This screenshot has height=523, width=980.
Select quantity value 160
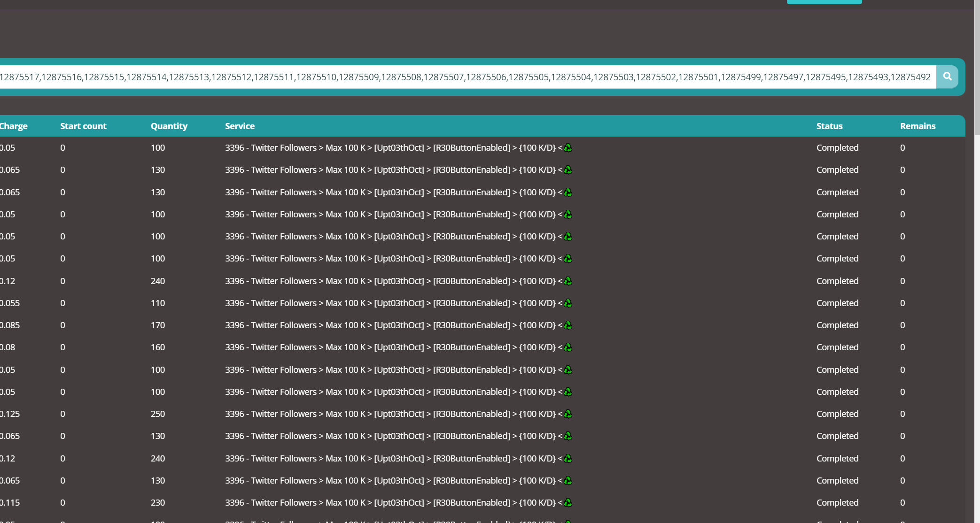point(158,347)
